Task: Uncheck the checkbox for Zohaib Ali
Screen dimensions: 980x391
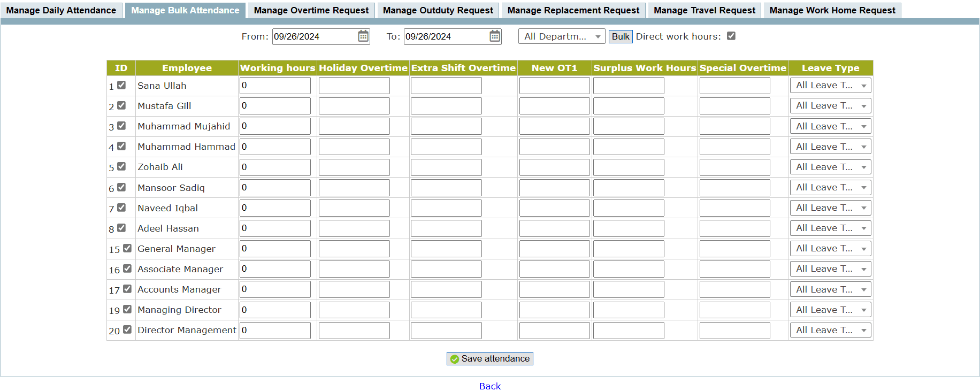Action: [121, 166]
